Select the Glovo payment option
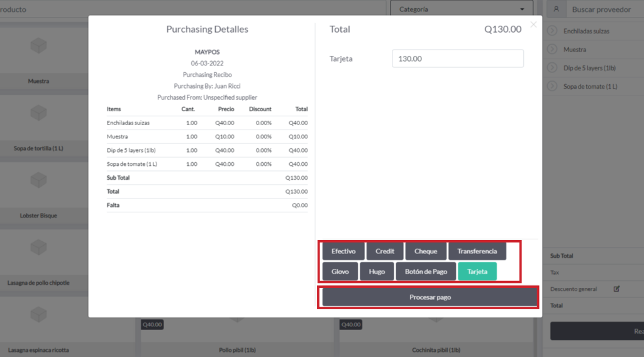Screen dimensions: 644x357 (340, 272)
